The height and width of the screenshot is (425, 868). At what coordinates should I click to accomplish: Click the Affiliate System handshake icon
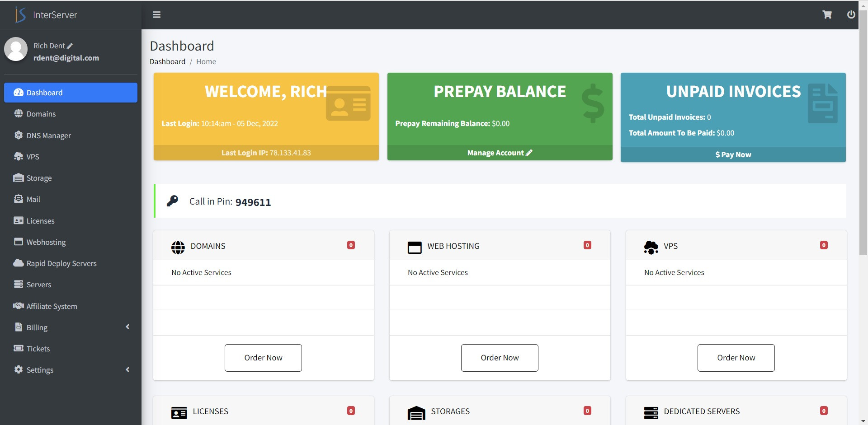click(19, 306)
